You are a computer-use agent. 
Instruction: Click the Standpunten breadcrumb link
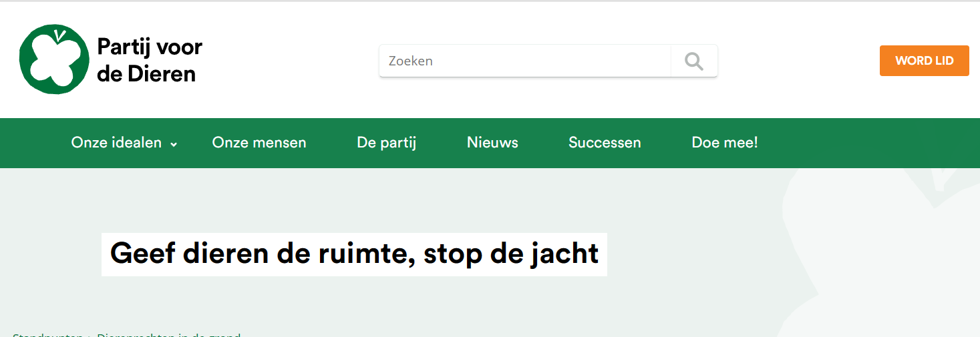point(48,334)
